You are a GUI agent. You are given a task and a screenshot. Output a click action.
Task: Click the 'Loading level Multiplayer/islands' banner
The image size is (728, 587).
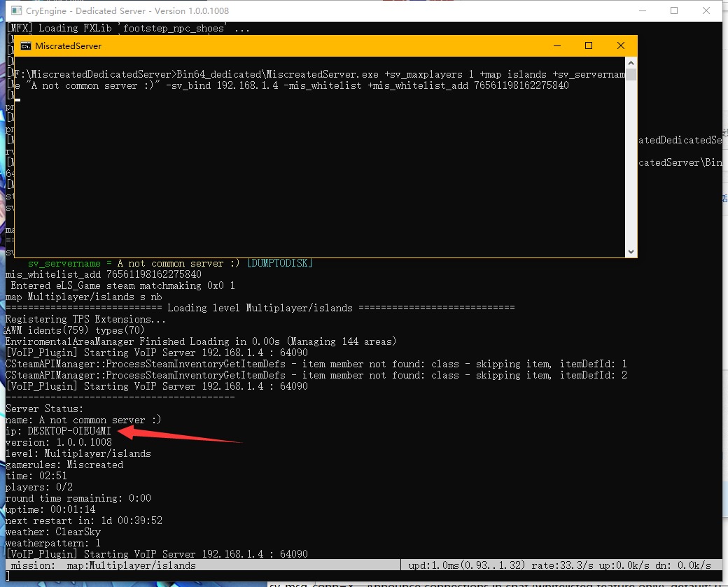(x=260, y=308)
